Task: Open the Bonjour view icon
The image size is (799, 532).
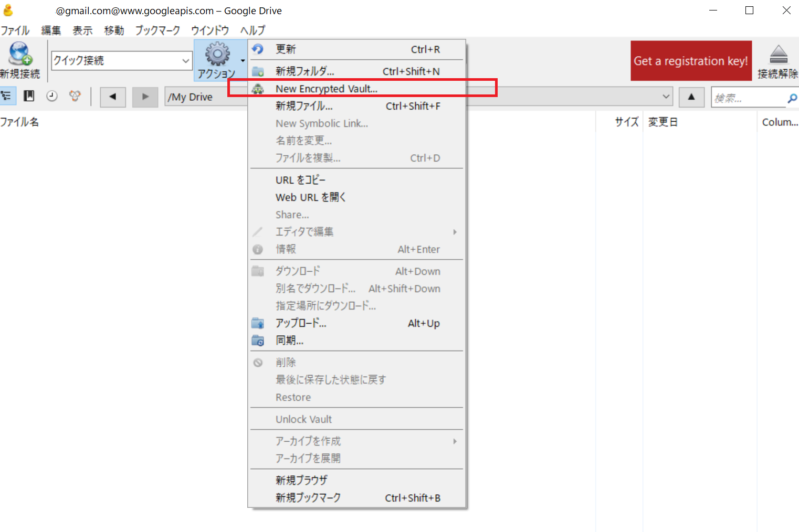Action: 75,96
